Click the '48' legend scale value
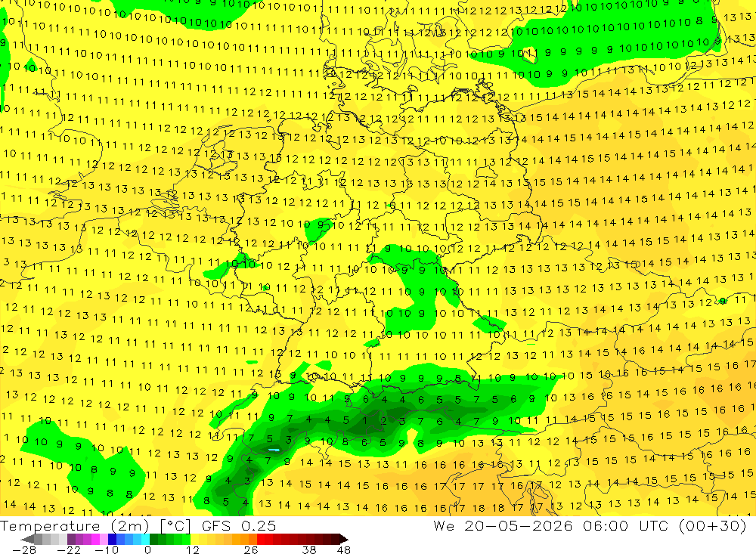 point(344,549)
